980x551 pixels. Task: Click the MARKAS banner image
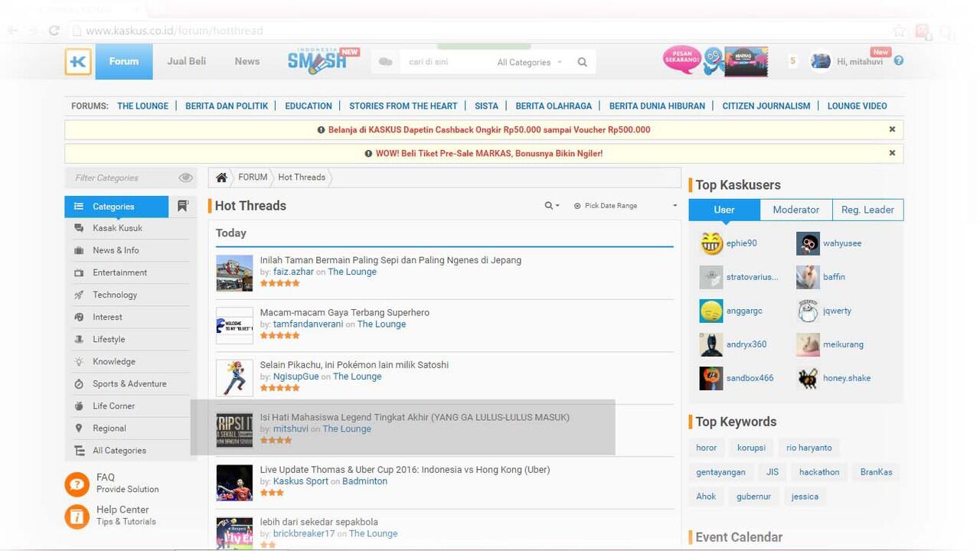pyautogui.click(x=746, y=61)
